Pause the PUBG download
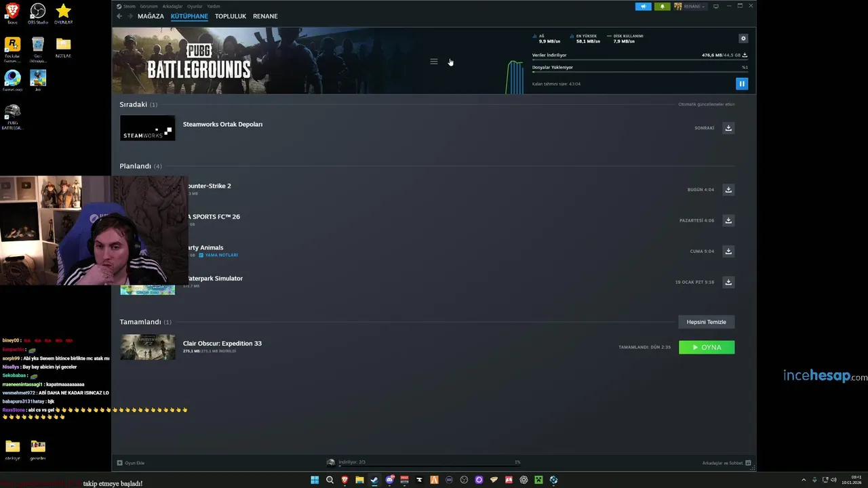Image resolution: width=868 pixels, height=488 pixels. point(742,84)
